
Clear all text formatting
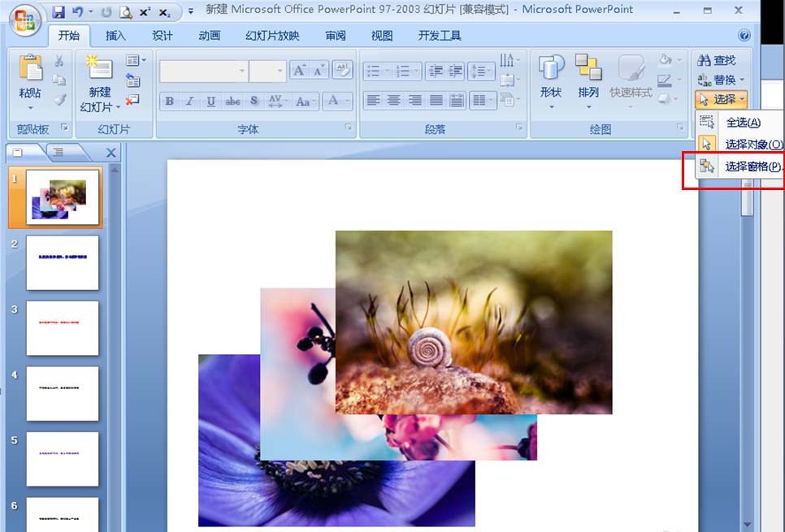click(342, 70)
